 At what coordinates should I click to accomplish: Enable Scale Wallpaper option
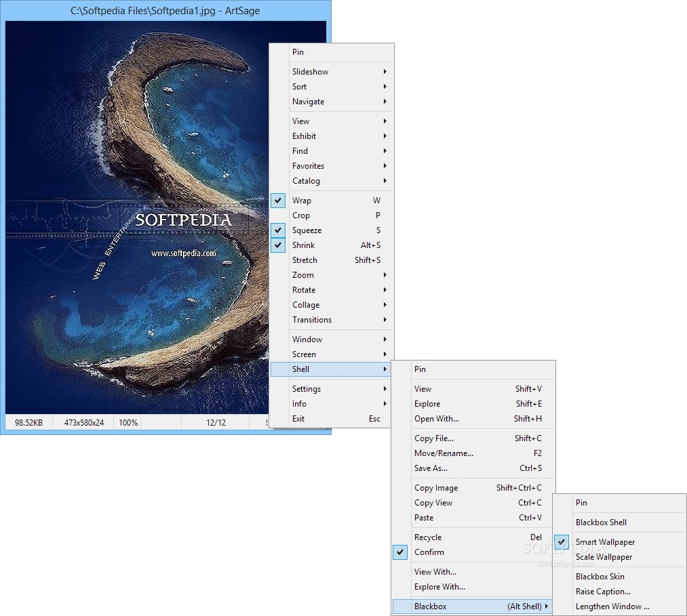tap(619, 557)
